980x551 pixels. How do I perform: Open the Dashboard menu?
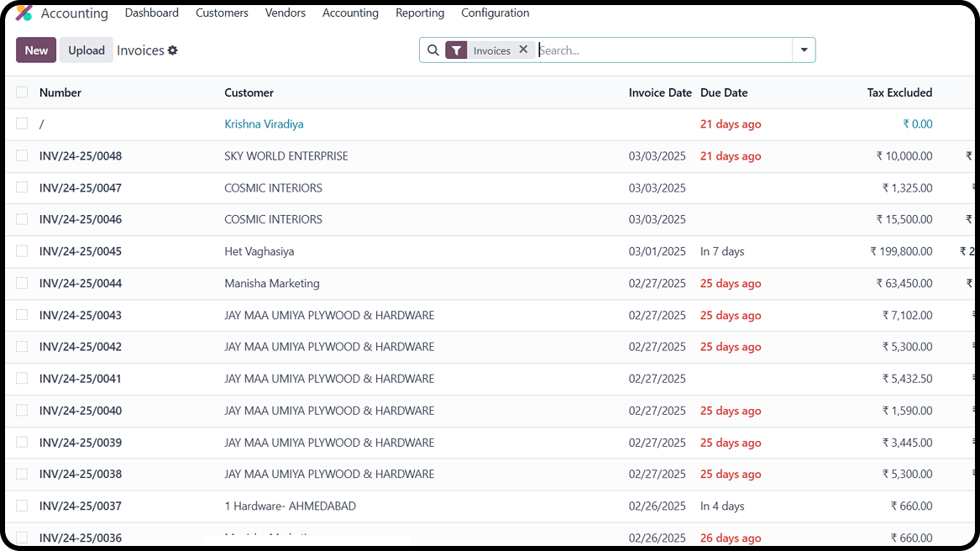tap(151, 13)
